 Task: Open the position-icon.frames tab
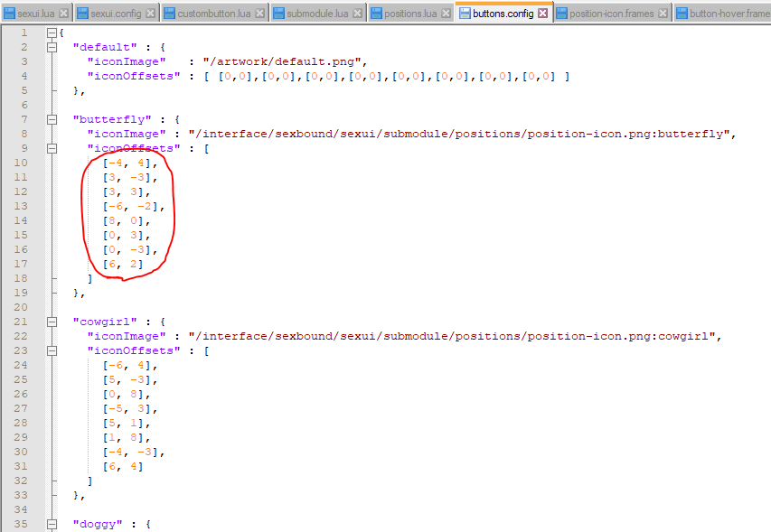pyautogui.click(x=612, y=14)
